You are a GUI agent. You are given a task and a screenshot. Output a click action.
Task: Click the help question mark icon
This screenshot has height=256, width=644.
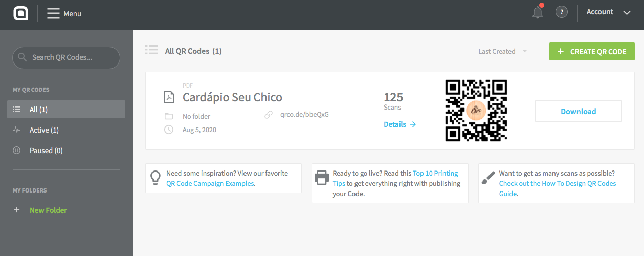click(562, 12)
